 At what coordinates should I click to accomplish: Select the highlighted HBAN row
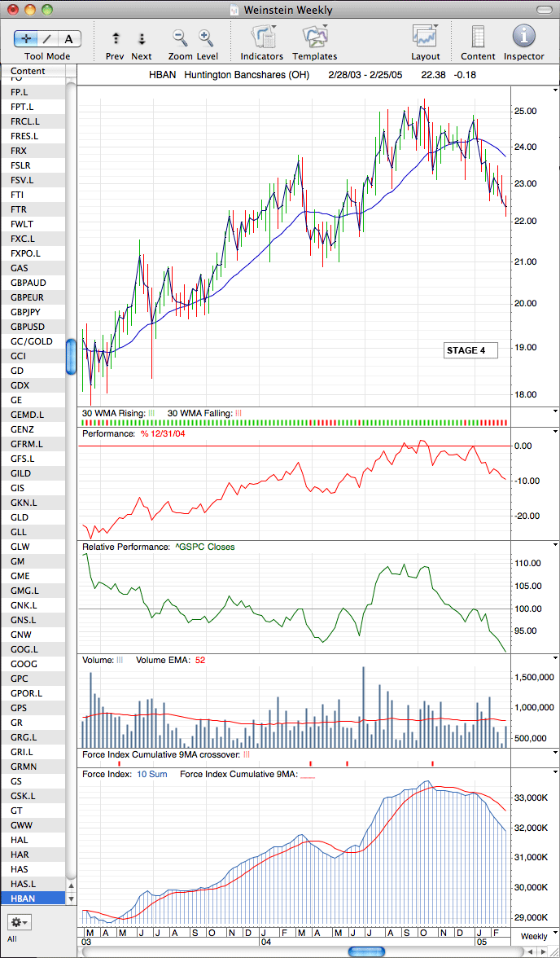click(x=33, y=898)
